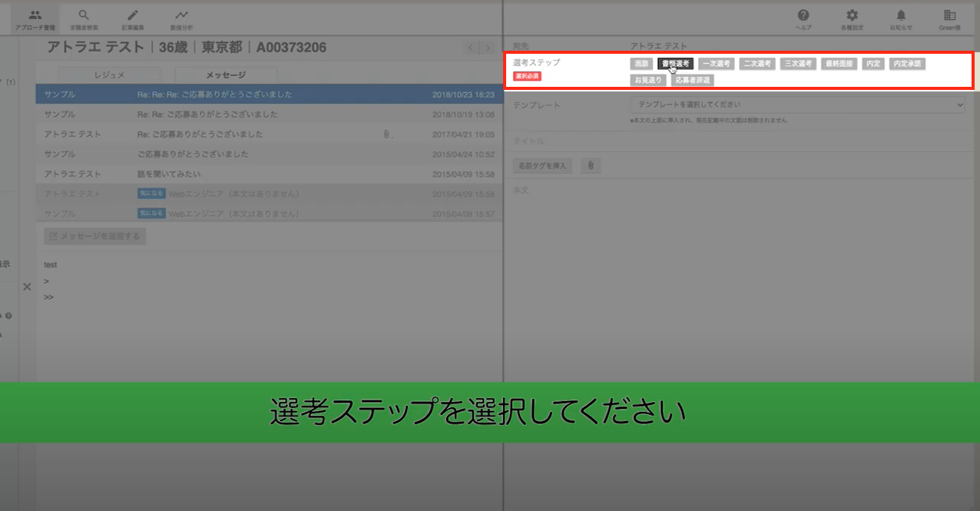Click the 名前タグを挿入 button
Screen dimensions: 980x511
click(x=542, y=165)
